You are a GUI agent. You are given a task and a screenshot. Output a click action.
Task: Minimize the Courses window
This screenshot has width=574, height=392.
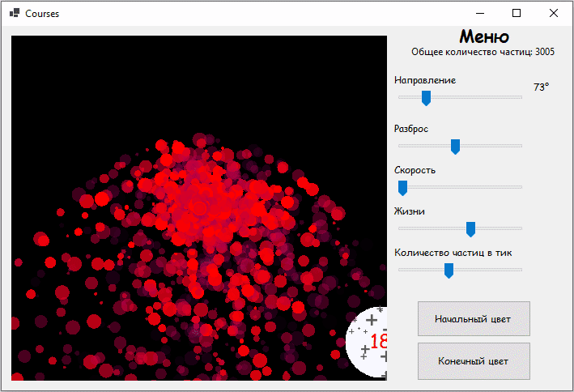click(480, 13)
